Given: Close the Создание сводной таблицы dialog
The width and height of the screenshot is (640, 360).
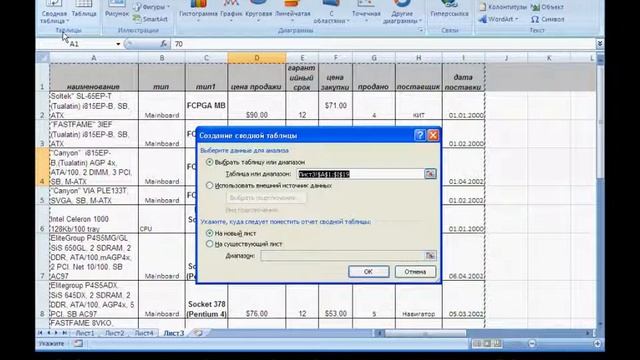Looking at the screenshot, I should pyautogui.click(x=433, y=135).
